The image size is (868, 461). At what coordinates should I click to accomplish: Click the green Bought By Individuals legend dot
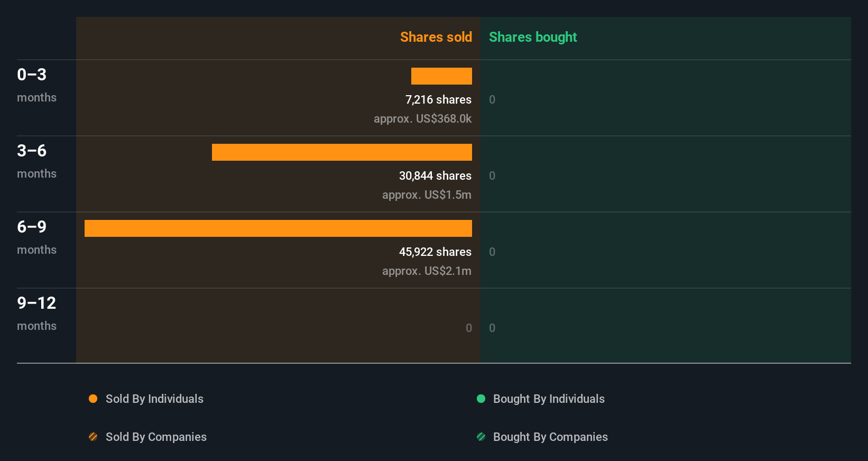tap(481, 399)
